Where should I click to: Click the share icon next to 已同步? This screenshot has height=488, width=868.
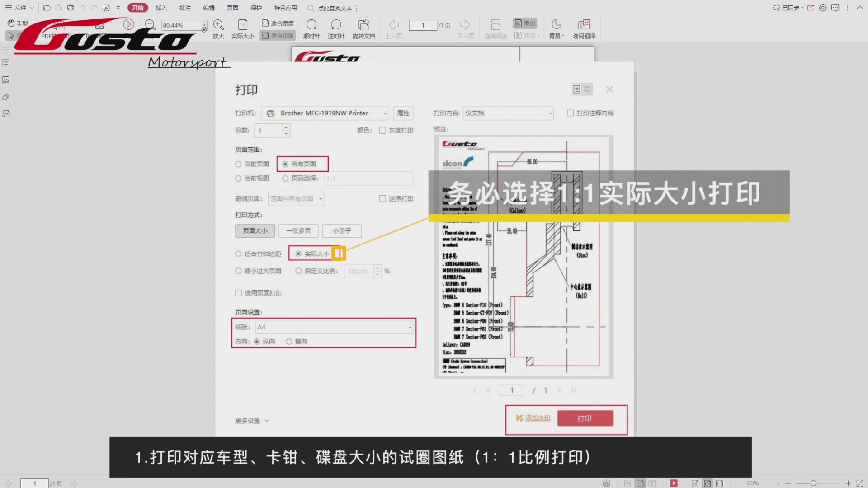click(x=811, y=8)
